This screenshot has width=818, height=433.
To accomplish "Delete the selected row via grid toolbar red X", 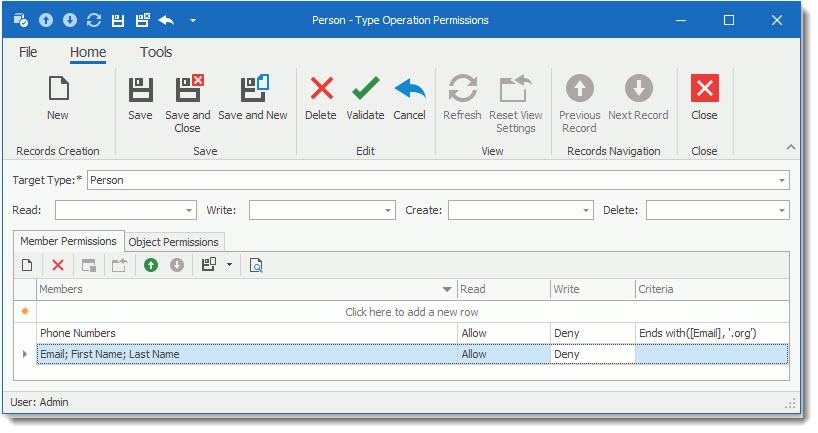I will pyautogui.click(x=58, y=265).
